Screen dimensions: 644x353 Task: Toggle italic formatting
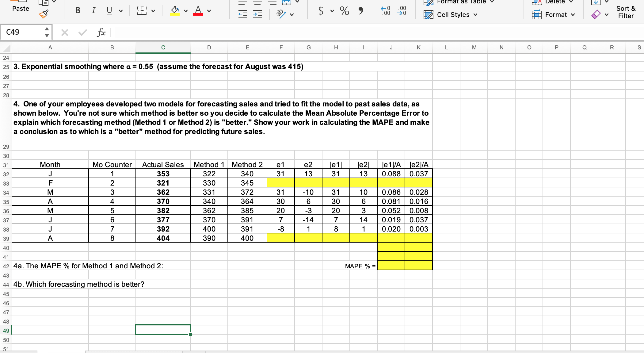point(93,10)
